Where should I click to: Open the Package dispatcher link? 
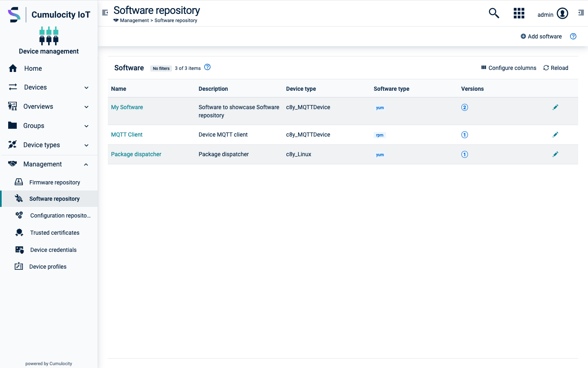click(136, 154)
